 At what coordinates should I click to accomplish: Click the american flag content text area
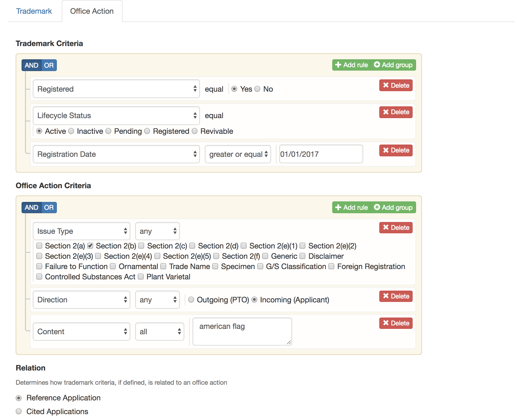(x=242, y=331)
